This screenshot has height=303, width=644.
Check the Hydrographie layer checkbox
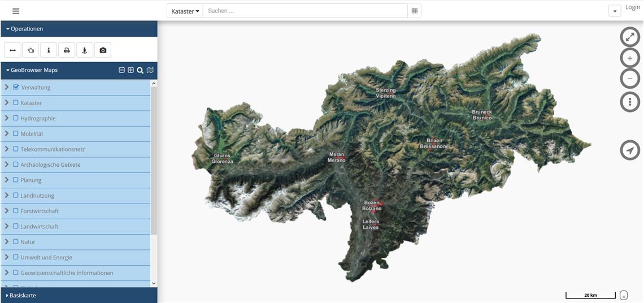click(16, 118)
